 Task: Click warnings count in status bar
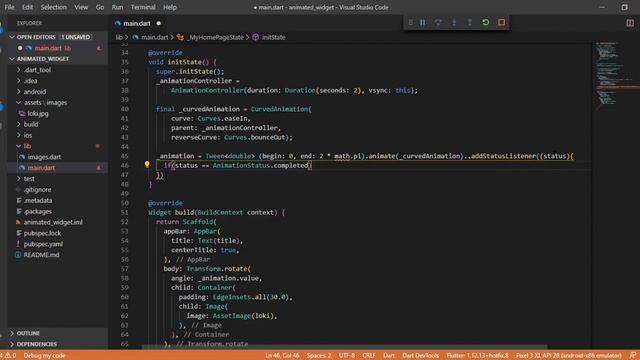[10, 356]
